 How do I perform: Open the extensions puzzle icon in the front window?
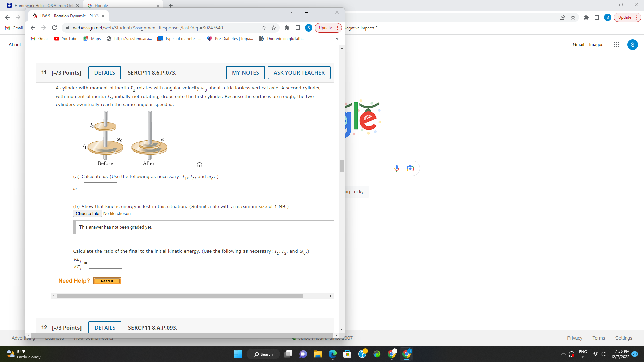pyautogui.click(x=287, y=28)
